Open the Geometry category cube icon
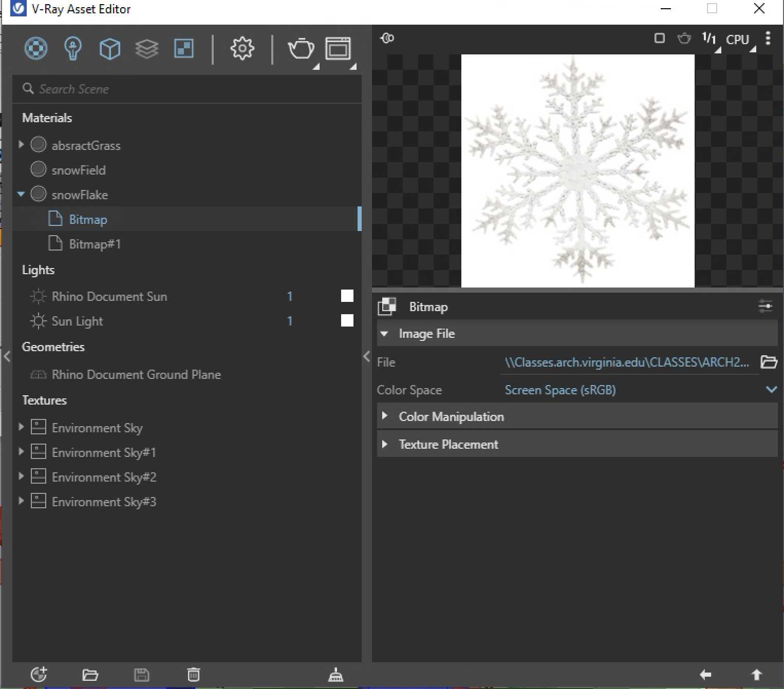The image size is (784, 689). pyautogui.click(x=109, y=49)
